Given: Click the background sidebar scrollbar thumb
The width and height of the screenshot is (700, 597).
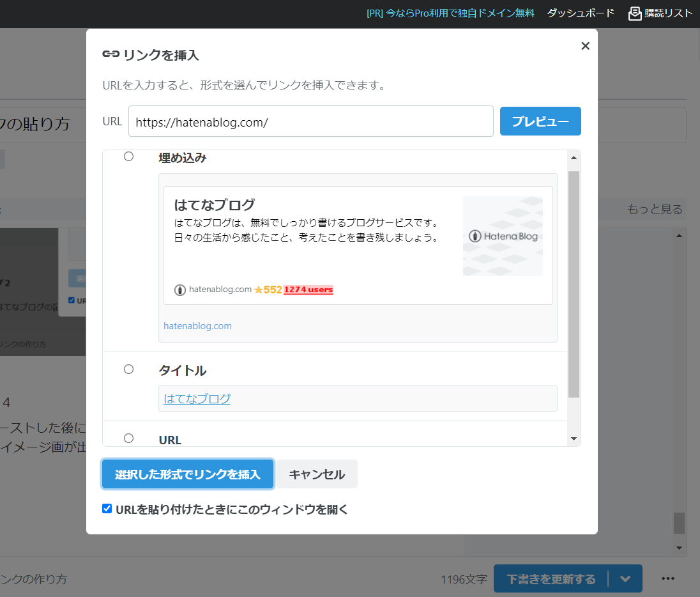Looking at the screenshot, I should (x=679, y=523).
